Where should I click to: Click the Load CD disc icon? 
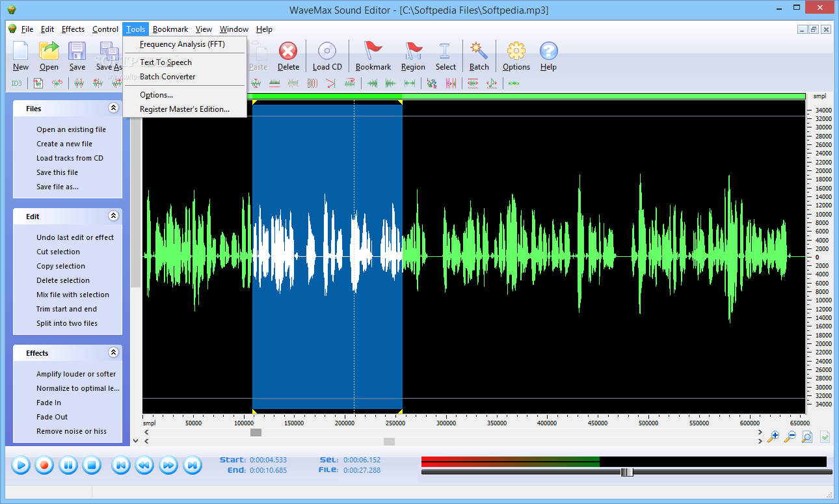pyautogui.click(x=326, y=51)
